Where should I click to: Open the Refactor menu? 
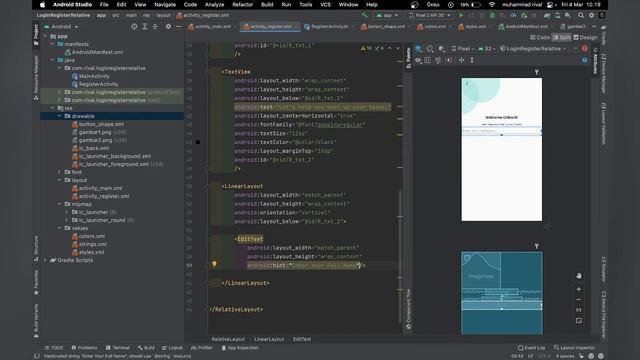pos(242,4)
